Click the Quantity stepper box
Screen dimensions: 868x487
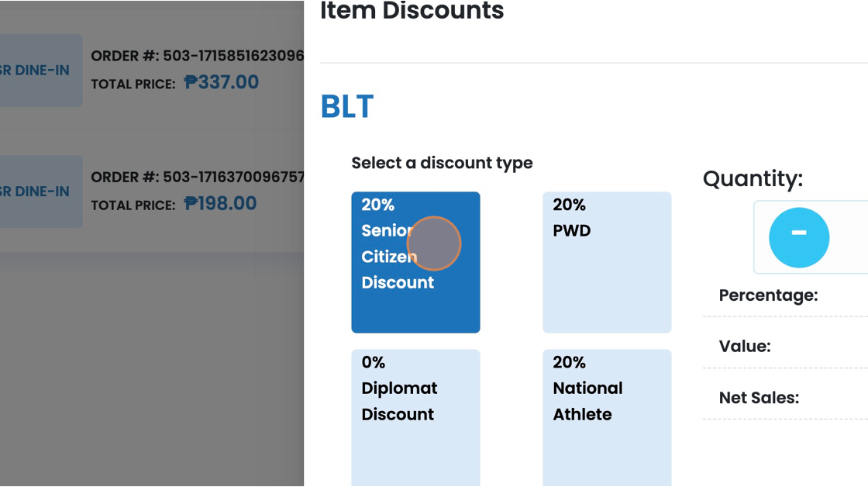coord(811,237)
